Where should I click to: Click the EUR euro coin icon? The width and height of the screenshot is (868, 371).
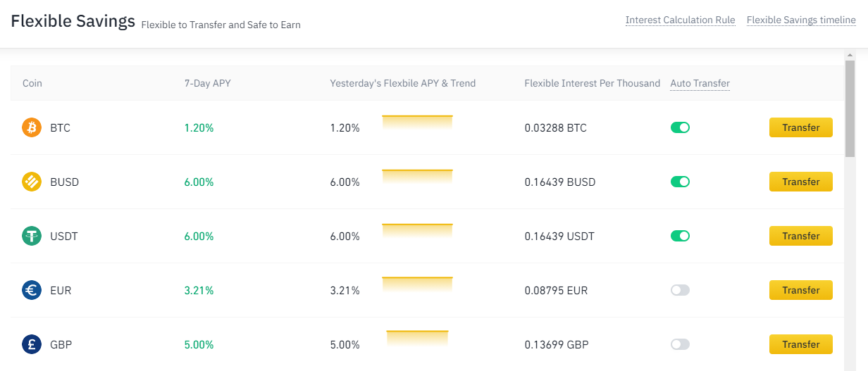(32, 290)
